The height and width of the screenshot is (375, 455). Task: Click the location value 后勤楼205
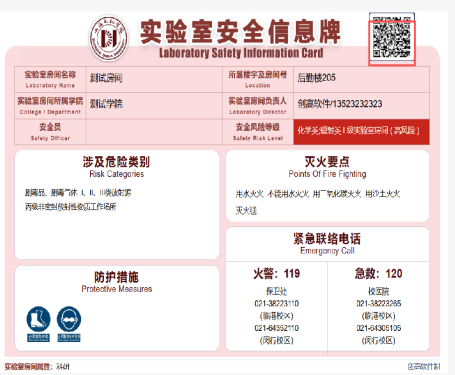point(316,78)
